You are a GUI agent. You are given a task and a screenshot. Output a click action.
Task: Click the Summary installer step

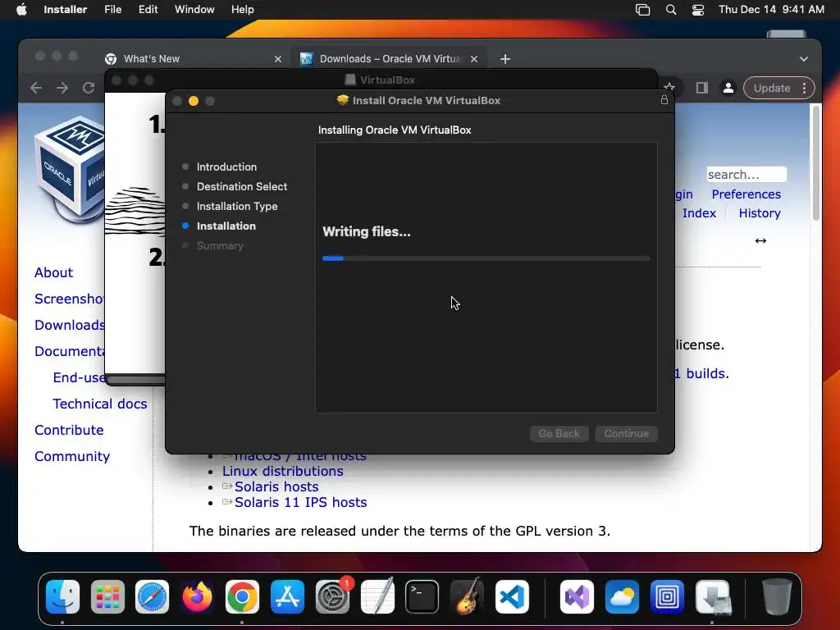pyautogui.click(x=220, y=245)
